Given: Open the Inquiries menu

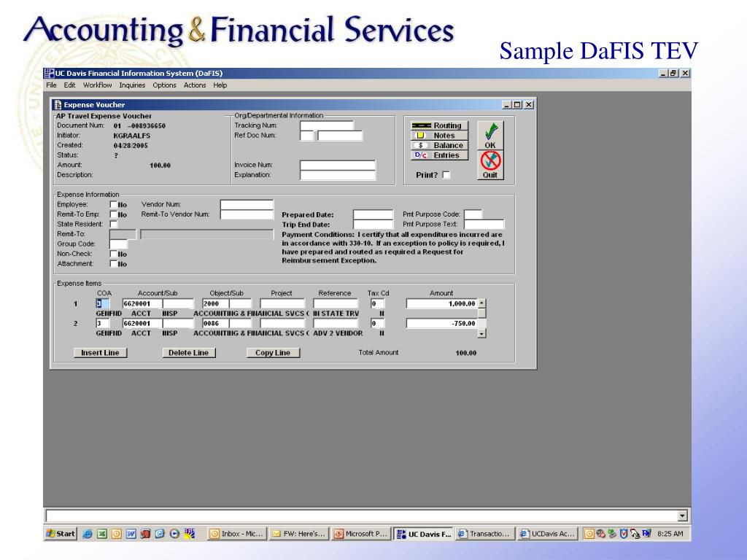Looking at the screenshot, I should (132, 85).
